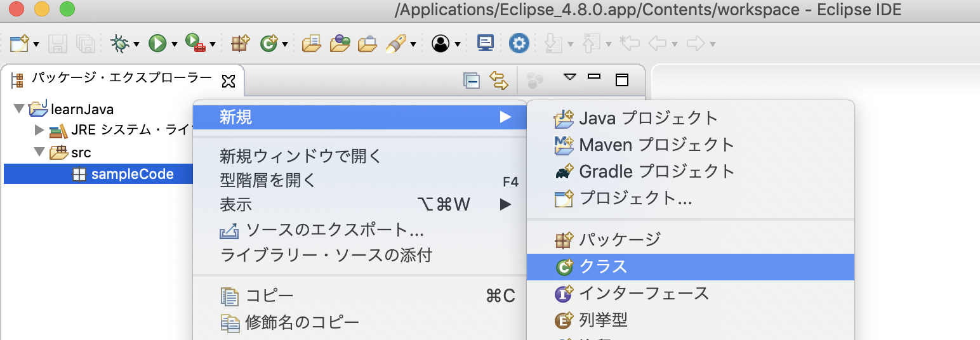Viewport: 980px width, 340px height.
Task: Open the user profile icon dropdown arrow
Action: pyautogui.click(x=456, y=44)
